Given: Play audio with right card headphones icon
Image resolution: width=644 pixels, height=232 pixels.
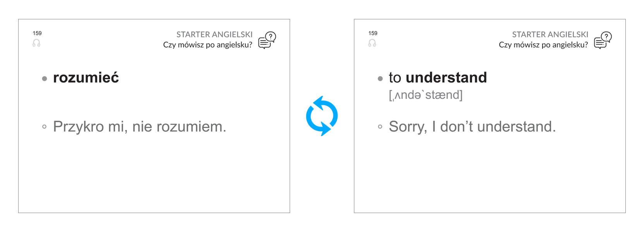Looking at the screenshot, I should pyautogui.click(x=372, y=43).
